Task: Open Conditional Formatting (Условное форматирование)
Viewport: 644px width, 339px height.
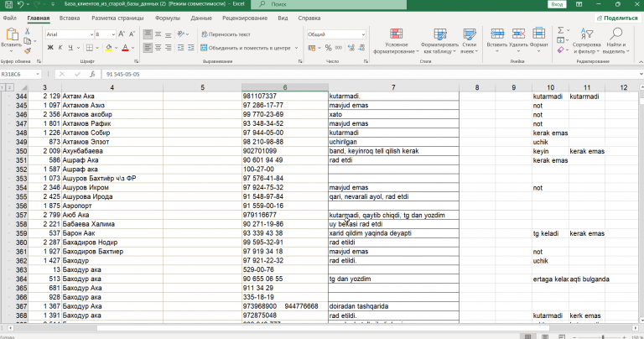Action: coord(396,41)
